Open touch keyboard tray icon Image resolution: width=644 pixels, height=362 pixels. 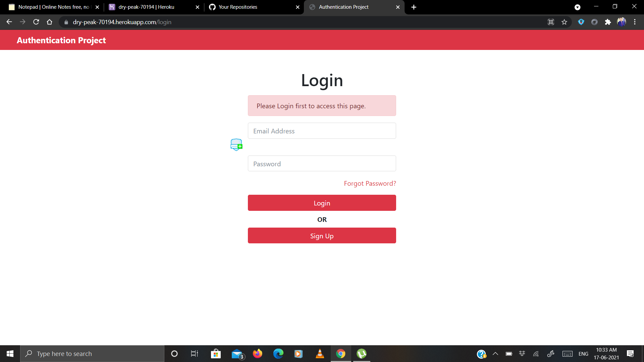point(568,354)
